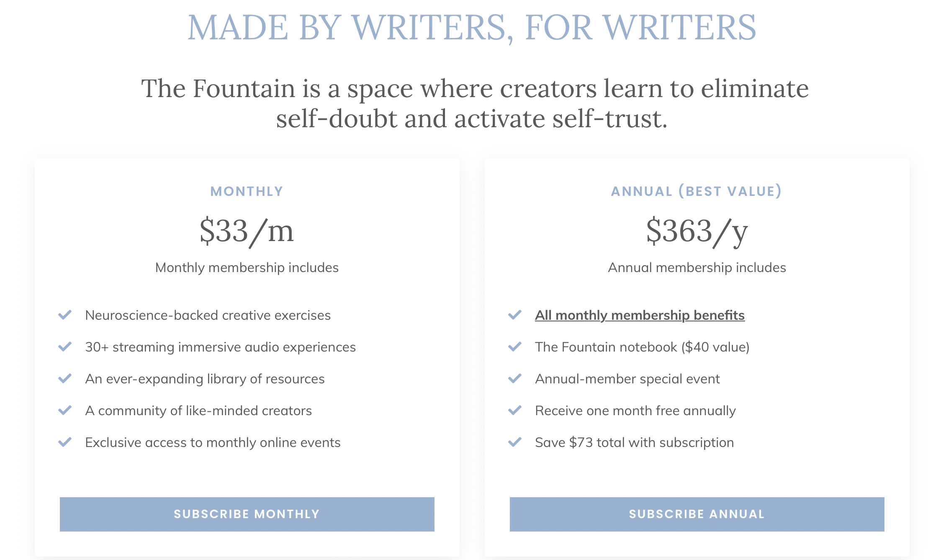The height and width of the screenshot is (560, 946).
Task: Click the MONTHLY plan heading
Action: (x=247, y=191)
